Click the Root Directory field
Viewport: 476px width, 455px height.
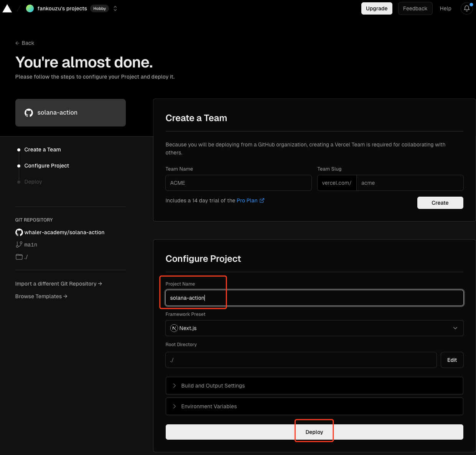[301, 360]
